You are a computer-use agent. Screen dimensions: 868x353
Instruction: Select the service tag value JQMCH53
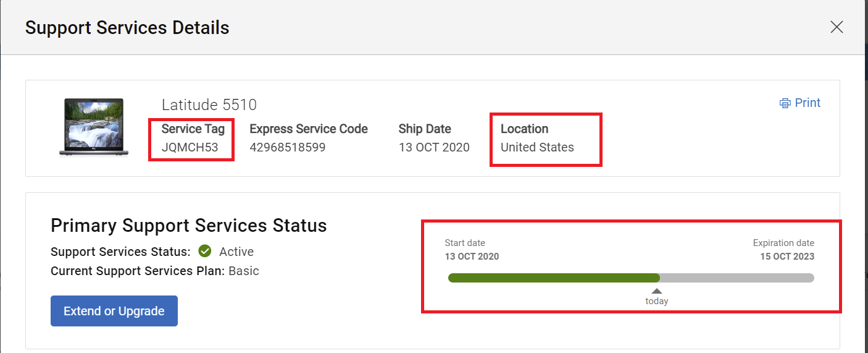pos(190,147)
